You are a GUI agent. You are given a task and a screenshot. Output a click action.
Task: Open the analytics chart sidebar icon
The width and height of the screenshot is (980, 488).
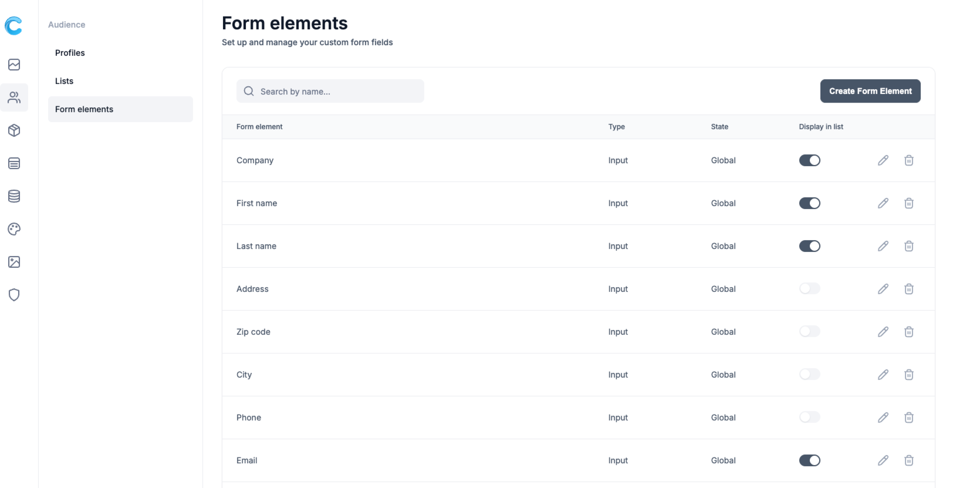(14, 65)
